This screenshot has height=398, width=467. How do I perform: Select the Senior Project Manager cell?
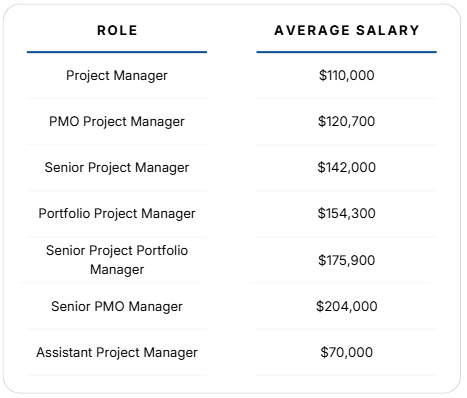coord(117,167)
